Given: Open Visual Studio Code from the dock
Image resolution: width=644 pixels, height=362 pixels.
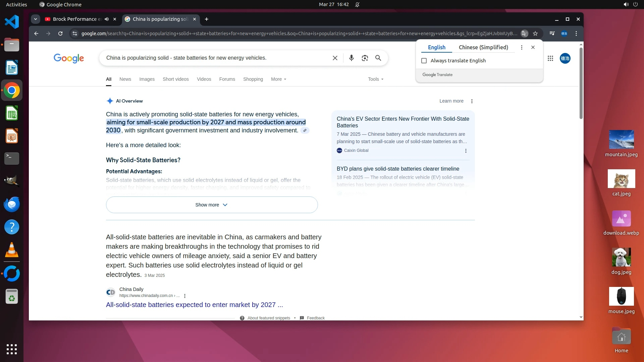Looking at the screenshot, I should tap(12, 22).
